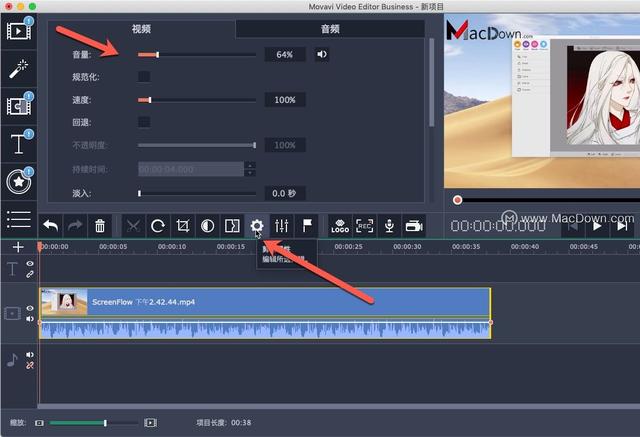Select the ScreenFlow 下午2.42.44.mp4 clip

(x=265, y=302)
